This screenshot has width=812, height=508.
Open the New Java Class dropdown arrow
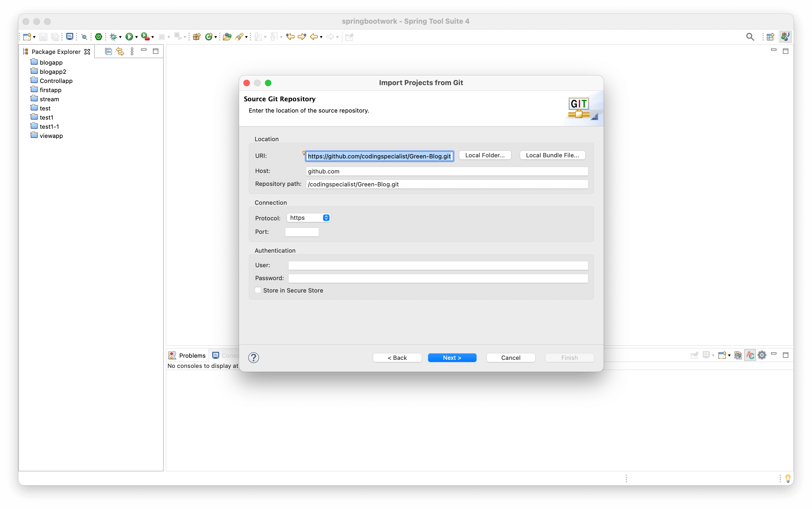tap(216, 37)
